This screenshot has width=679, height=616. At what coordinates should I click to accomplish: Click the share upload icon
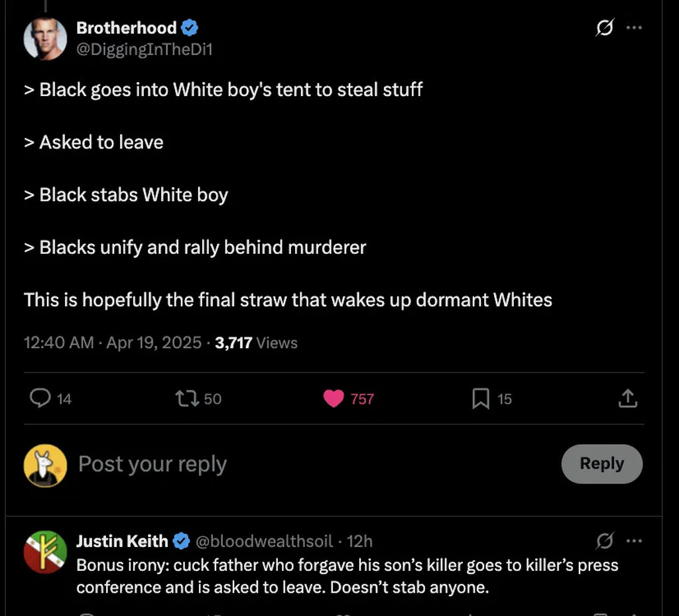tap(627, 399)
